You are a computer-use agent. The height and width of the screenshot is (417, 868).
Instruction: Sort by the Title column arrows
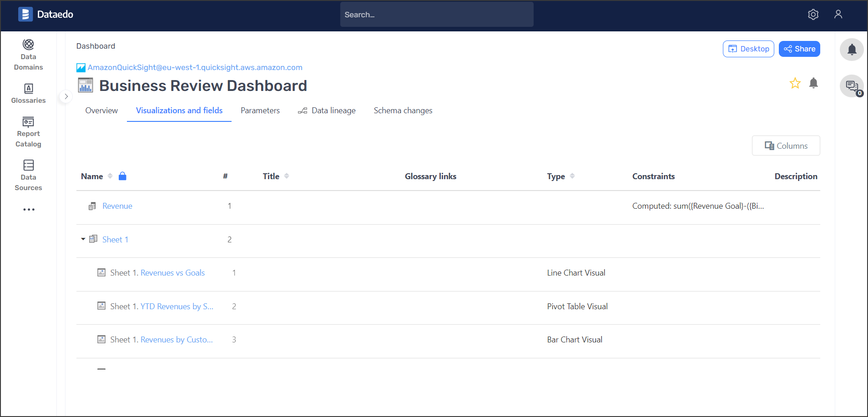(287, 176)
